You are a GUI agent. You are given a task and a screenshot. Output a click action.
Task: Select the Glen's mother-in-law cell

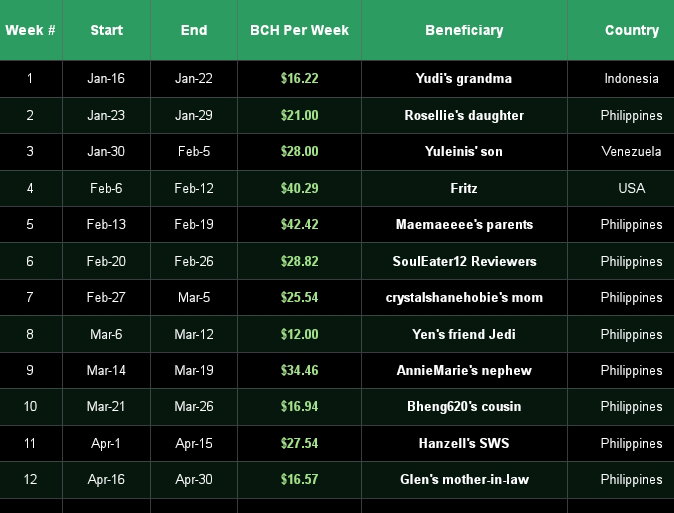click(x=464, y=479)
